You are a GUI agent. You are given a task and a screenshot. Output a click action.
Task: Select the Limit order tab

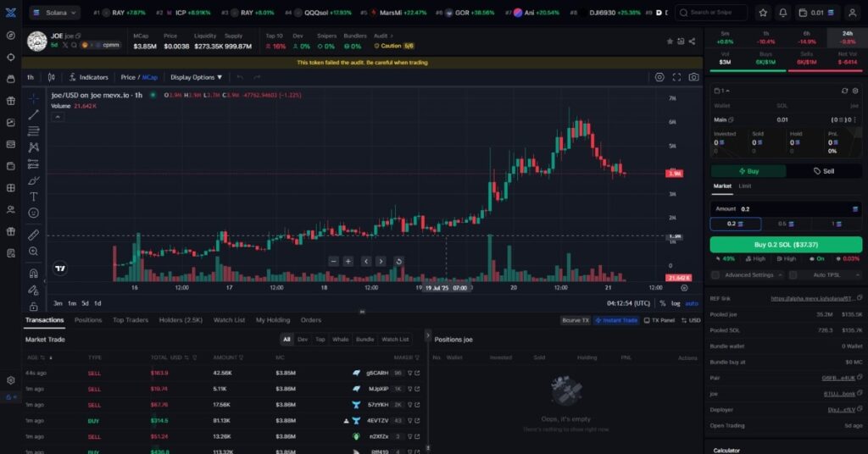[744, 186]
